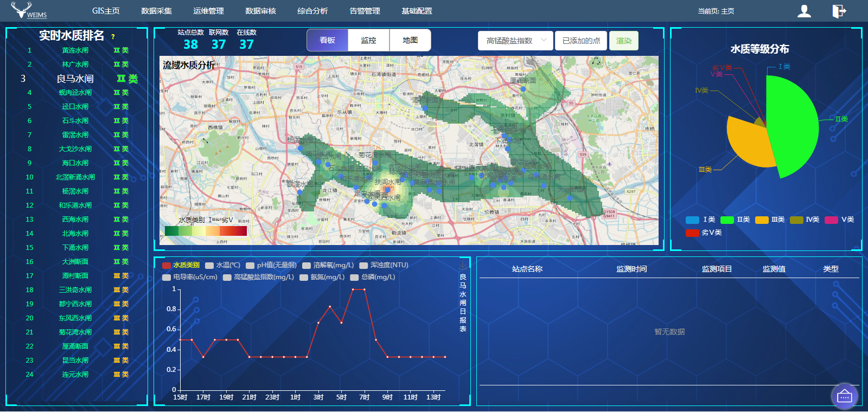This screenshot has width=868, height=412.
Task: Click the logout door icon
Action: [x=839, y=11]
